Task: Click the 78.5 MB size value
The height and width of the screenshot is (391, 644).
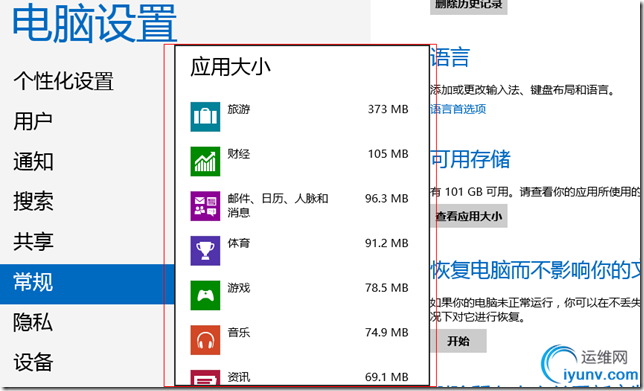Action: 387,288
